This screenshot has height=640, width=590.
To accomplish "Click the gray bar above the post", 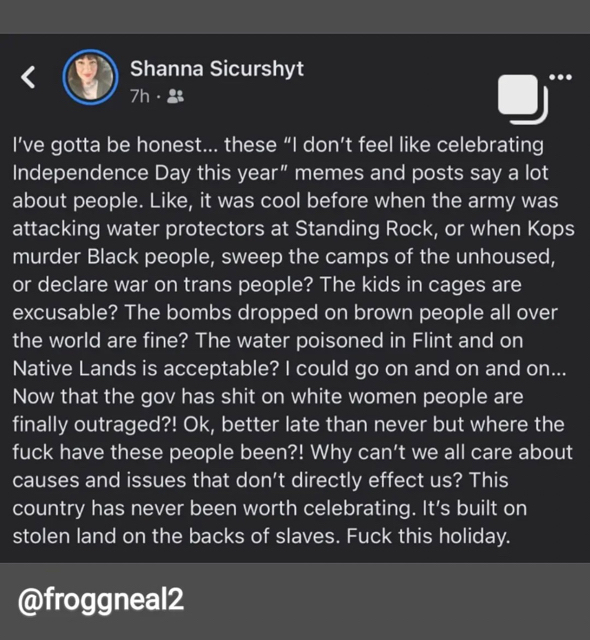I will coord(295,17).
